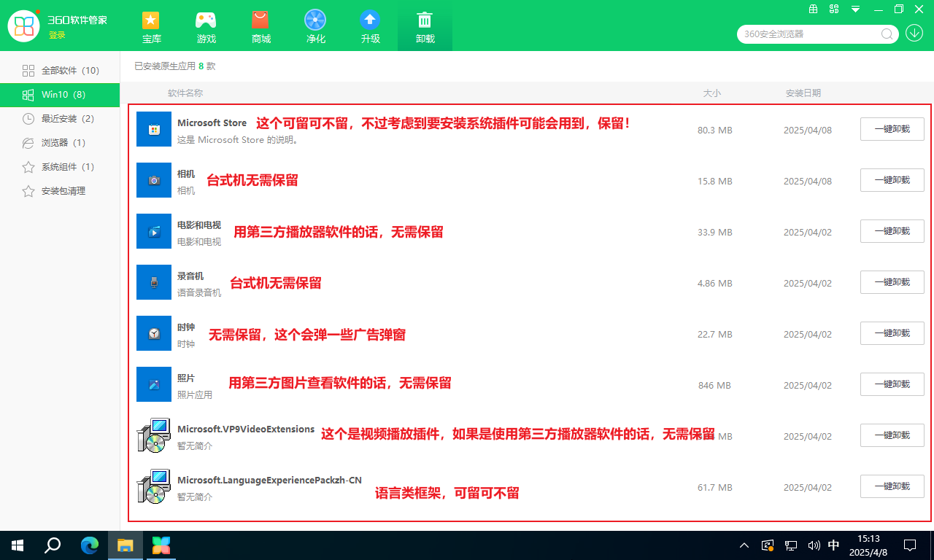Click the 相机 camera app icon
934x560 pixels.
pos(154,180)
